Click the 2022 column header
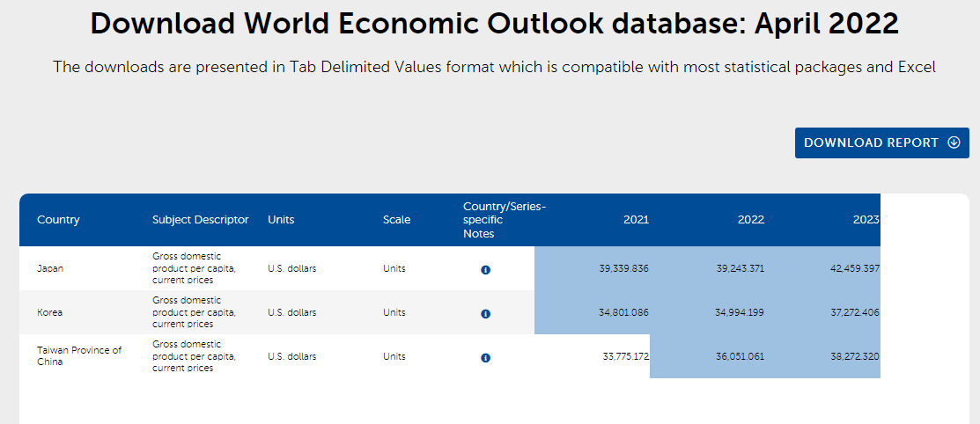The height and width of the screenshot is (424, 980). (751, 220)
